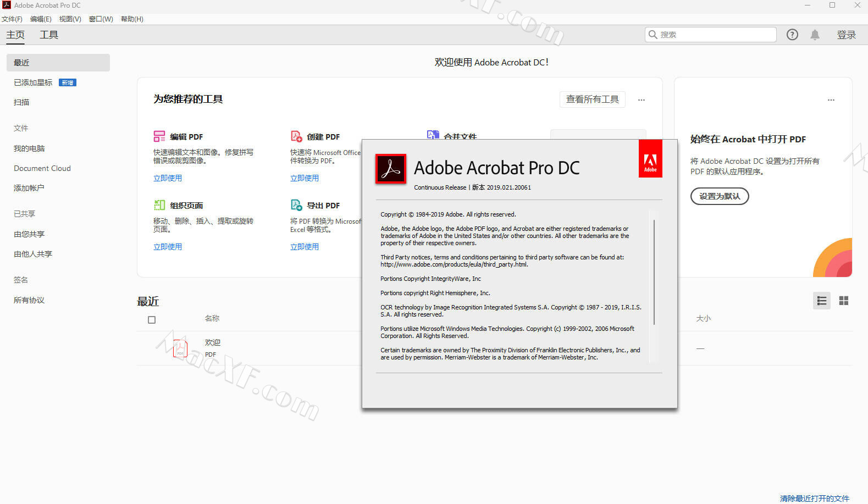Select 已添加星标 in the sidebar
Screen dimensions: 868x504
(x=33, y=82)
